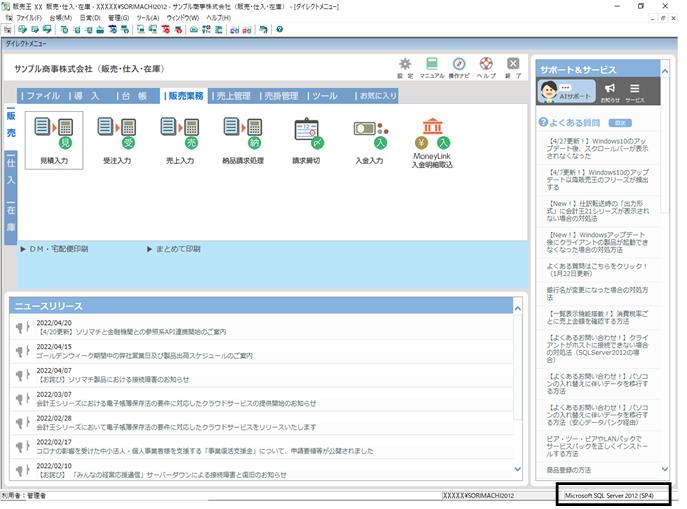Open FAQ 銀行名が変更になった場合の対処方法

(598, 293)
